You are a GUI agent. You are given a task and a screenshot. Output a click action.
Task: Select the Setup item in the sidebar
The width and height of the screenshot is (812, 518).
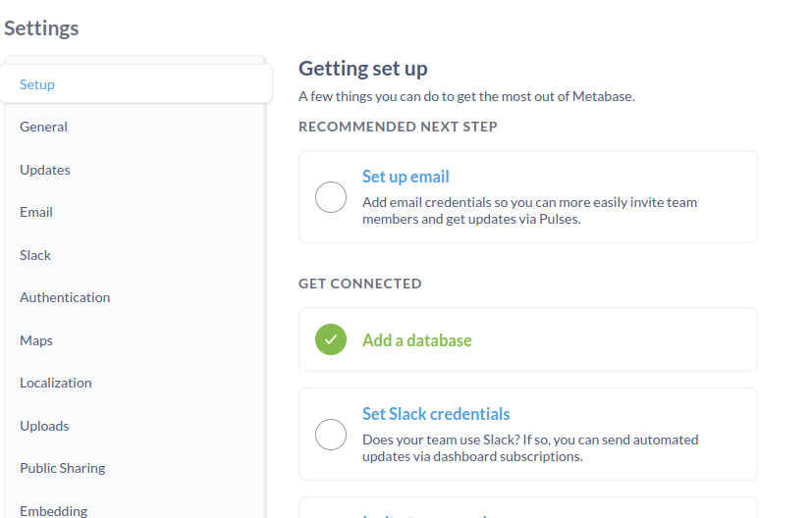[x=136, y=83]
